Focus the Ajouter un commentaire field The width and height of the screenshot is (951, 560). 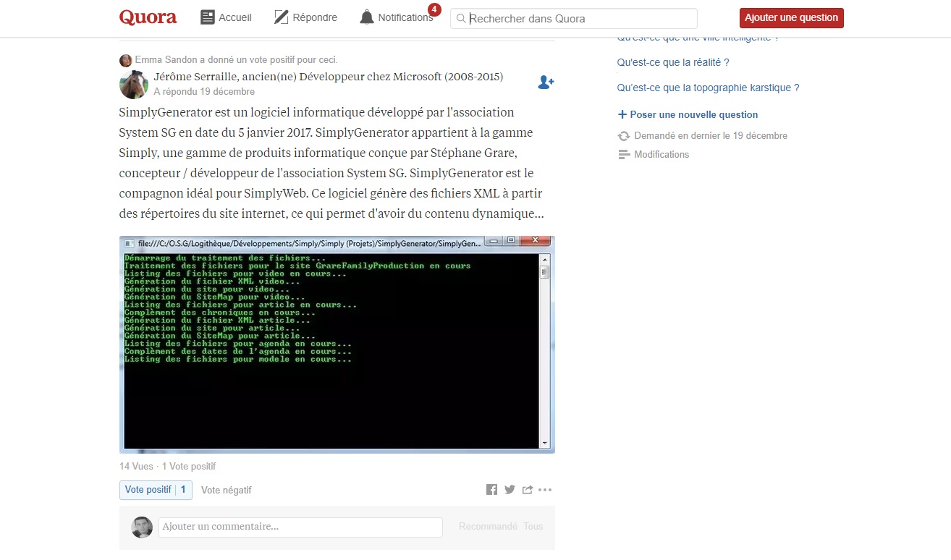pos(300,527)
